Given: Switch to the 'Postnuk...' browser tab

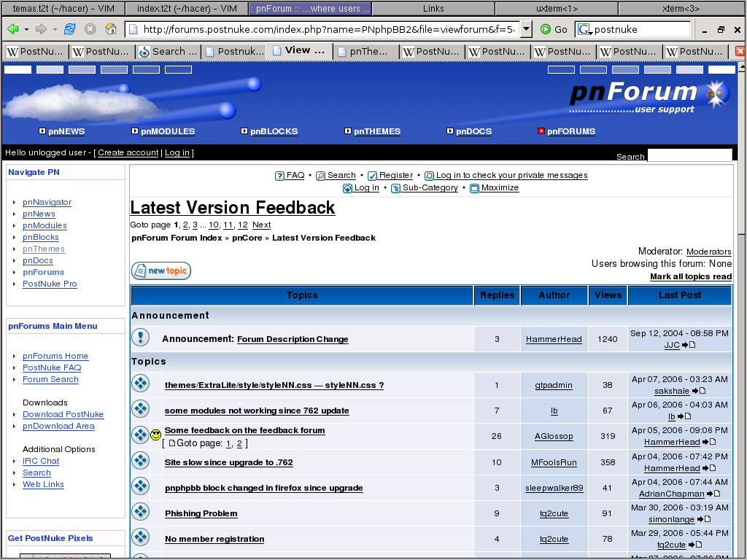Looking at the screenshot, I should 235,52.
